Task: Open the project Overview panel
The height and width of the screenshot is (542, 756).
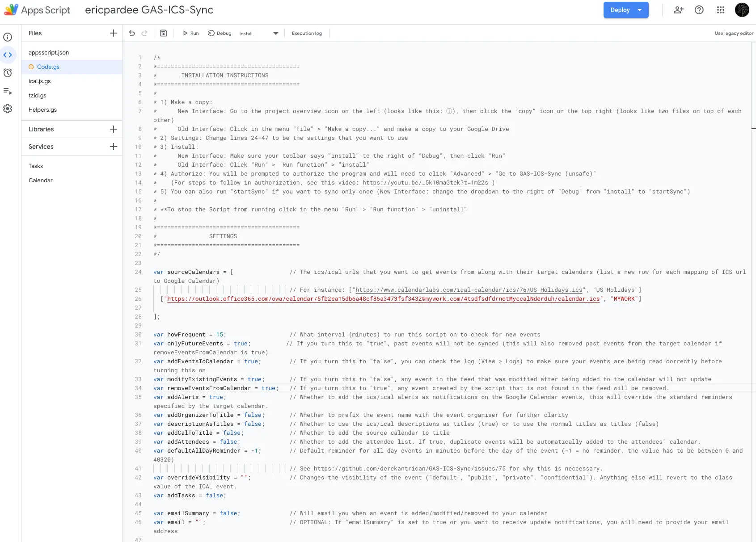Action: [8, 37]
